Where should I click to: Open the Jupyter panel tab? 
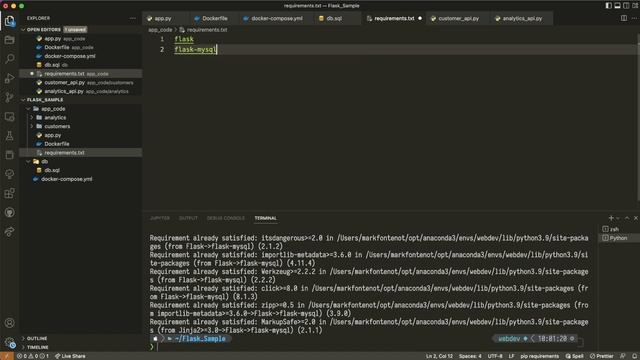[x=160, y=218]
